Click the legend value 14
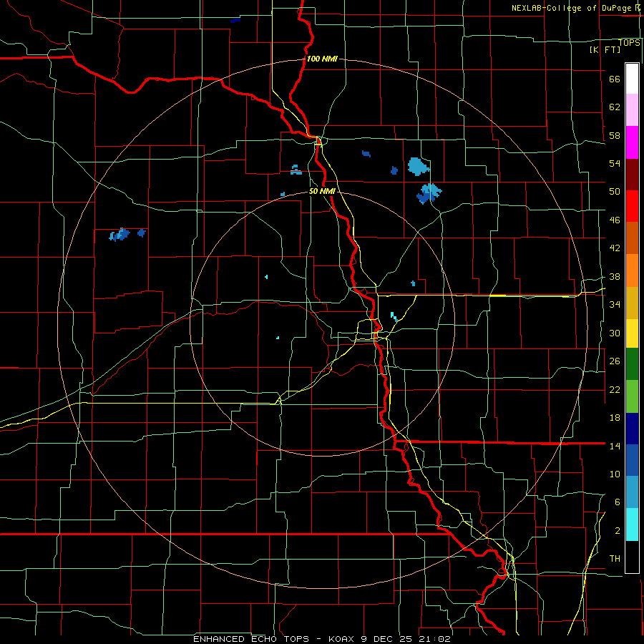The image size is (644, 644). (615, 446)
